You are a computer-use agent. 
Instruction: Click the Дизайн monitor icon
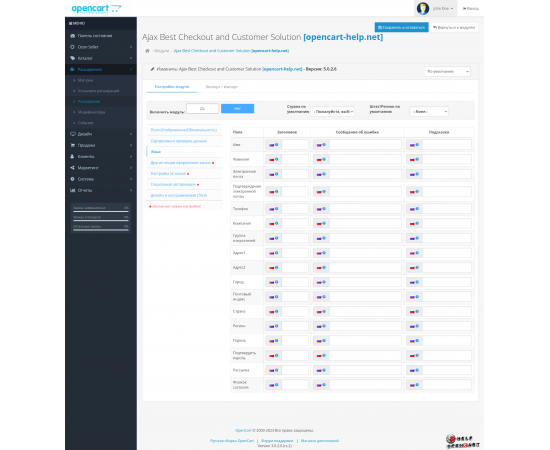[73, 134]
